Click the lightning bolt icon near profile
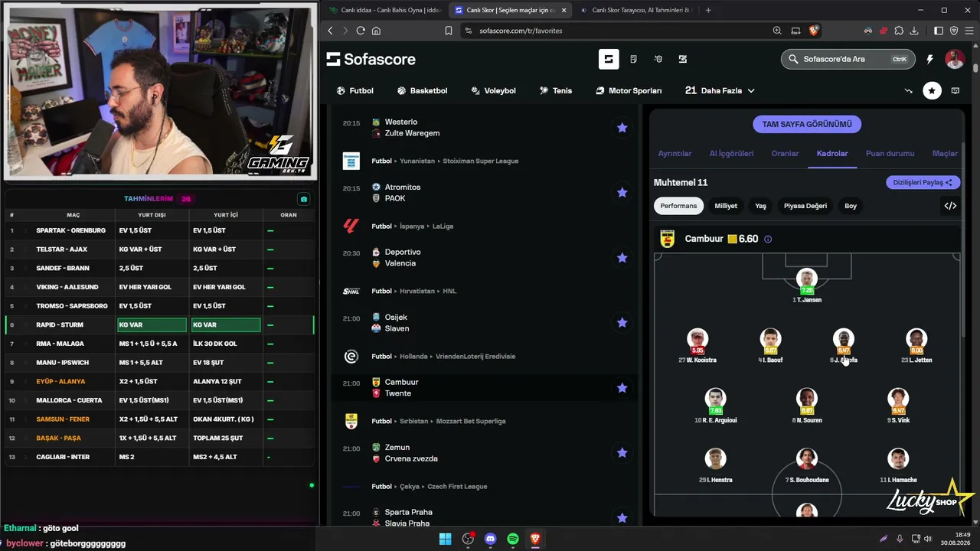The width and height of the screenshot is (980, 551). pyautogui.click(x=929, y=59)
